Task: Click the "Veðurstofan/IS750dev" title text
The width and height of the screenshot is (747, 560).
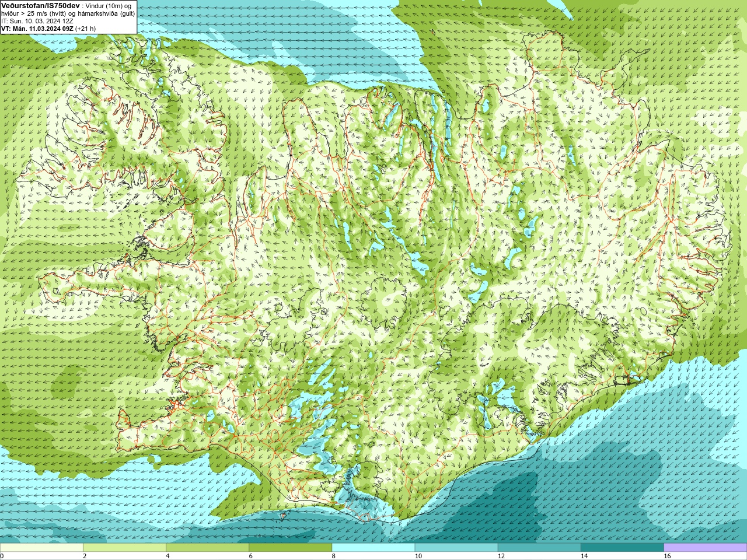Action: click(41, 5)
